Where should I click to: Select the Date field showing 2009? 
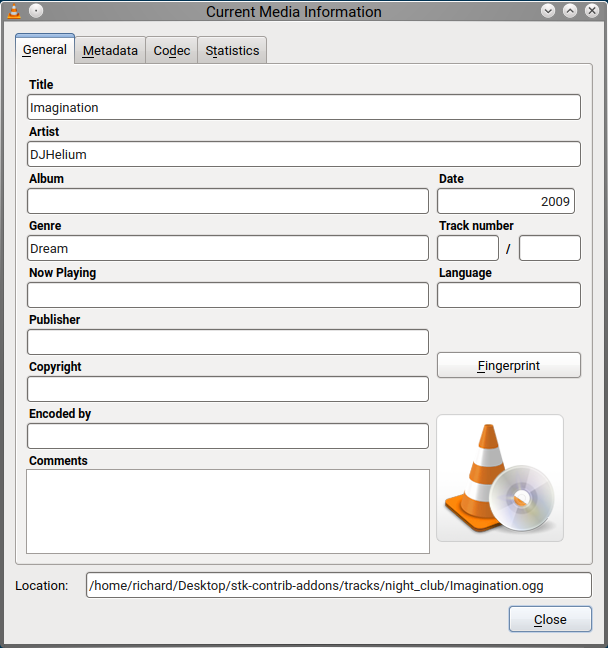(506, 201)
